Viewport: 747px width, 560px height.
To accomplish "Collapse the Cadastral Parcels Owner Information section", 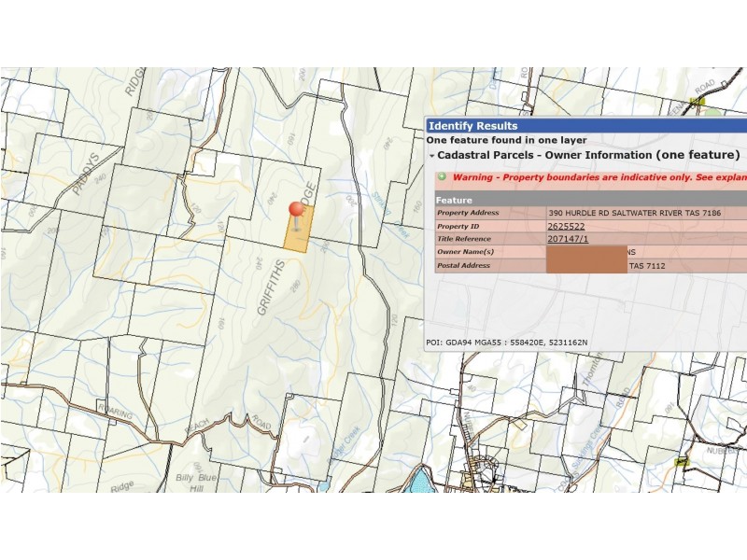I will coord(432,155).
